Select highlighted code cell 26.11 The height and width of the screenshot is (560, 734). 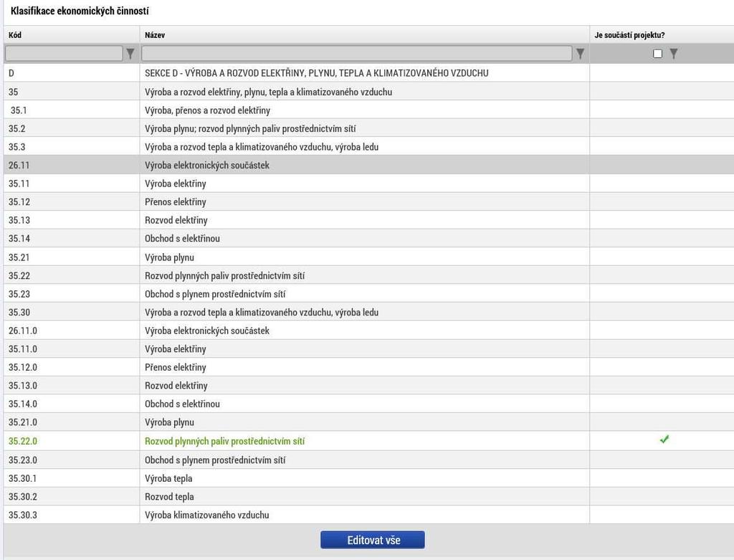(x=19, y=166)
